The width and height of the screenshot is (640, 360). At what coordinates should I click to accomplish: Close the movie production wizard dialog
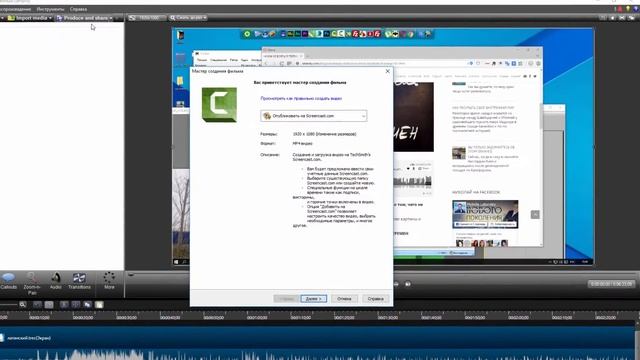click(x=387, y=71)
